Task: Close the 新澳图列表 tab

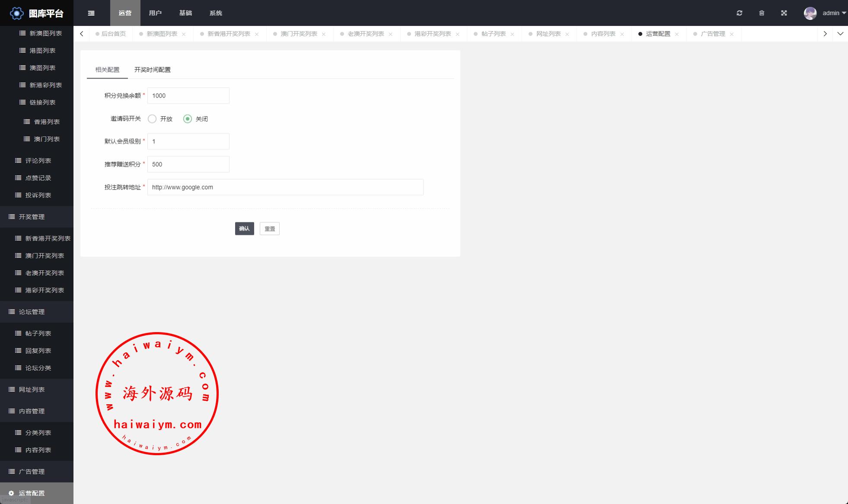Action: [184, 34]
